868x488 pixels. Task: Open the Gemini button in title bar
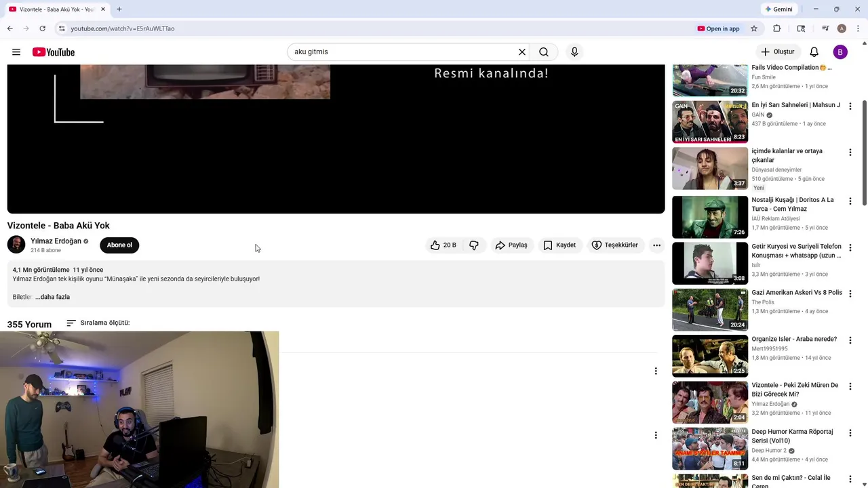778,9
